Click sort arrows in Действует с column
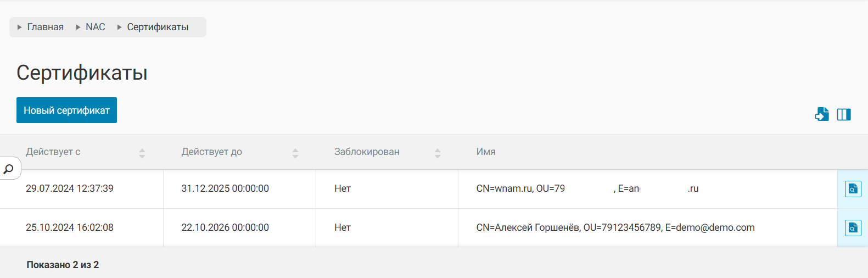This screenshot has width=868, height=278. 142,153
